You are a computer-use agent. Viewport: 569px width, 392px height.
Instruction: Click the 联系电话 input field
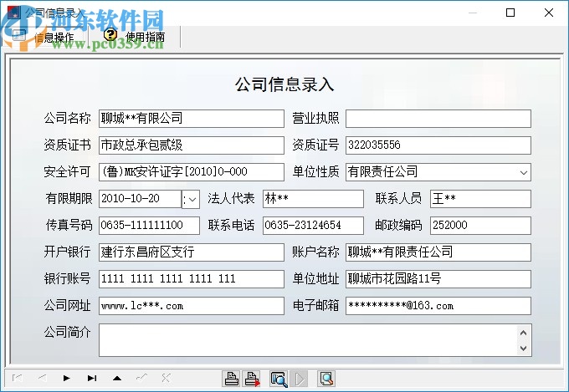[x=313, y=226]
